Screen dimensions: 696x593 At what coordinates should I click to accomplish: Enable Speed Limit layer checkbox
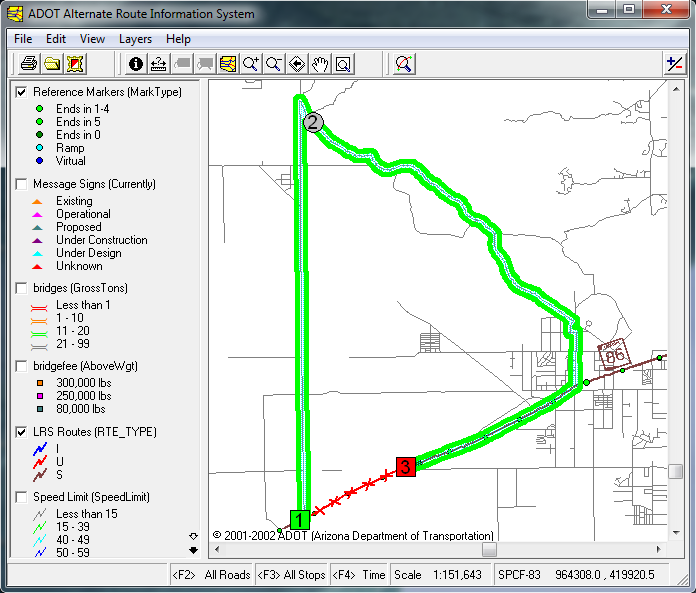tap(21, 497)
